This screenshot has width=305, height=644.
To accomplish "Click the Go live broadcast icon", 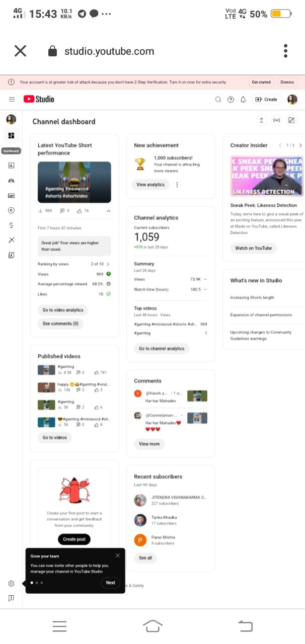I will coord(276,120).
